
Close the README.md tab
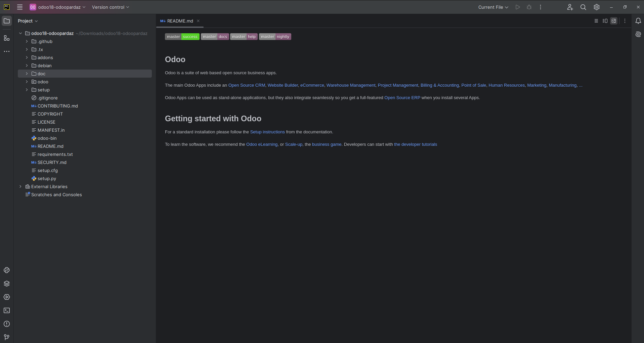click(x=198, y=21)
